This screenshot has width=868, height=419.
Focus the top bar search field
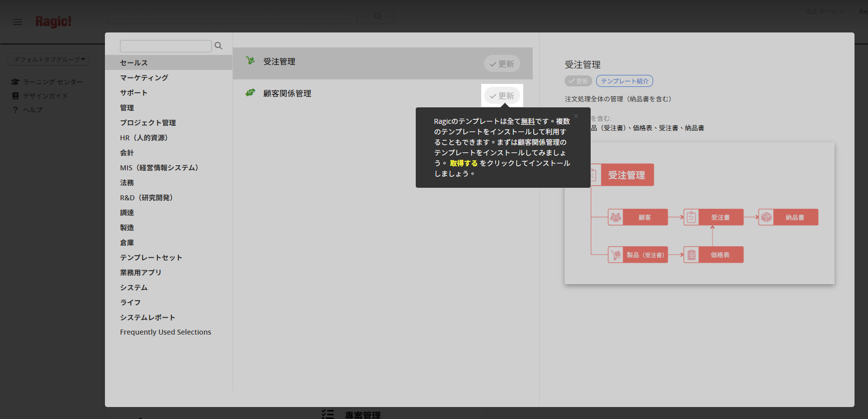(x=232, y=16)
